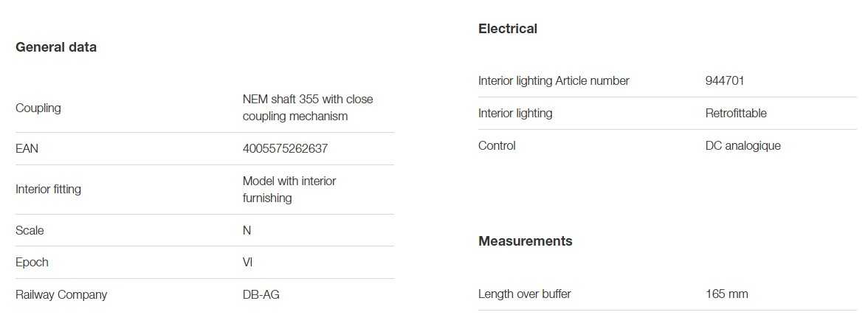Click the DB-AG railway company value
The height and width of the screenshot is (329, 868).
[x=261, y=295]
